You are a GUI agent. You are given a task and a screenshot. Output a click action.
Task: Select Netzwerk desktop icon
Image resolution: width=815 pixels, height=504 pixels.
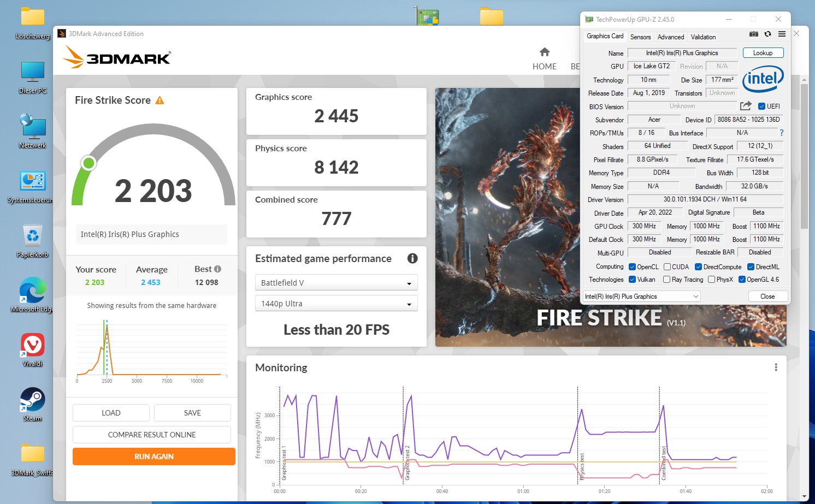[33, 131]
